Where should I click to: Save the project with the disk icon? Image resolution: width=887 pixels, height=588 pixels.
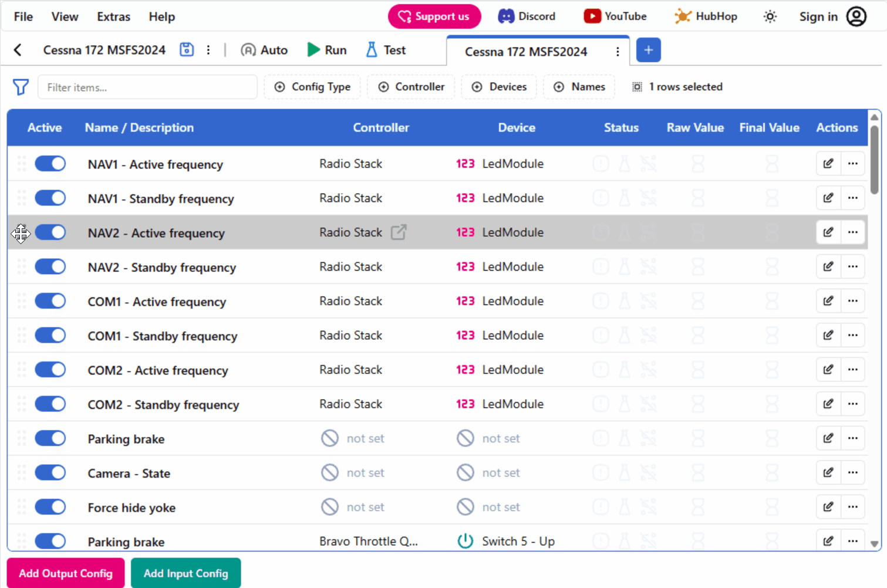point(186,50)
